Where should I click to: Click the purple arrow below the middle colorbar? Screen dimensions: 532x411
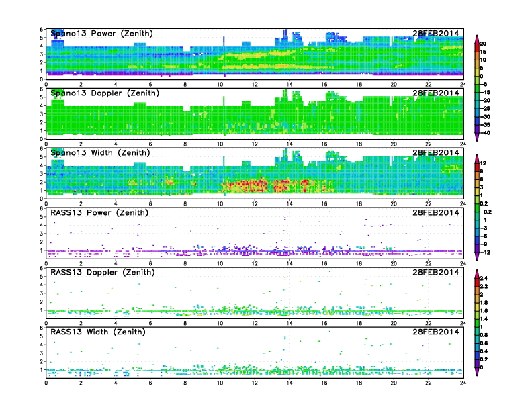[476, 257]
